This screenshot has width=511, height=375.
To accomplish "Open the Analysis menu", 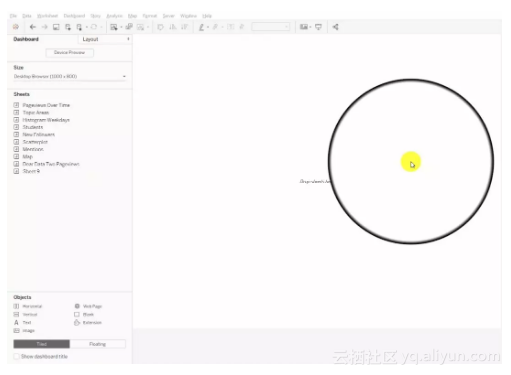I will coord(114,16).
